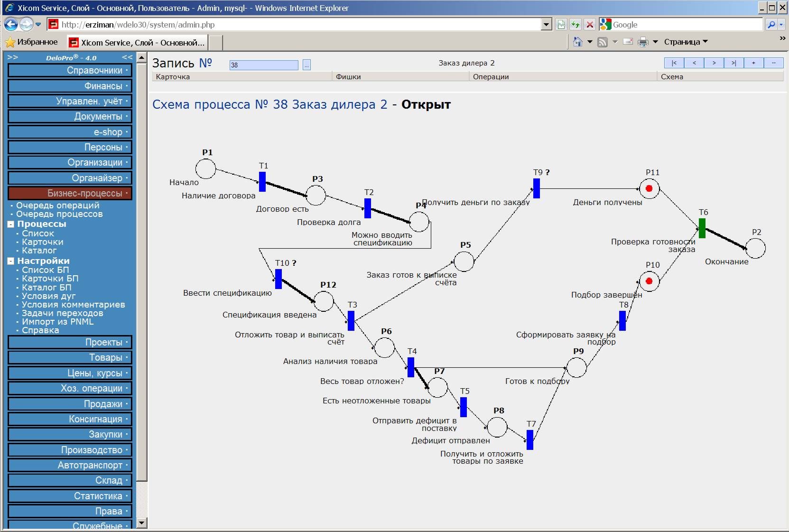Click the P2 end place circle
This screenshot has width=789, height=532.
(x=755, y=248)
